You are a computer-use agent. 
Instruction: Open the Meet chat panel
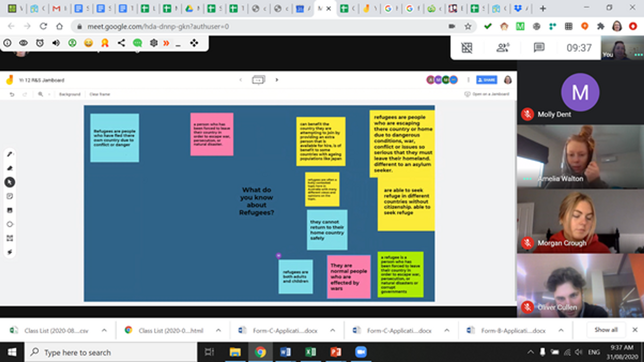539,48
